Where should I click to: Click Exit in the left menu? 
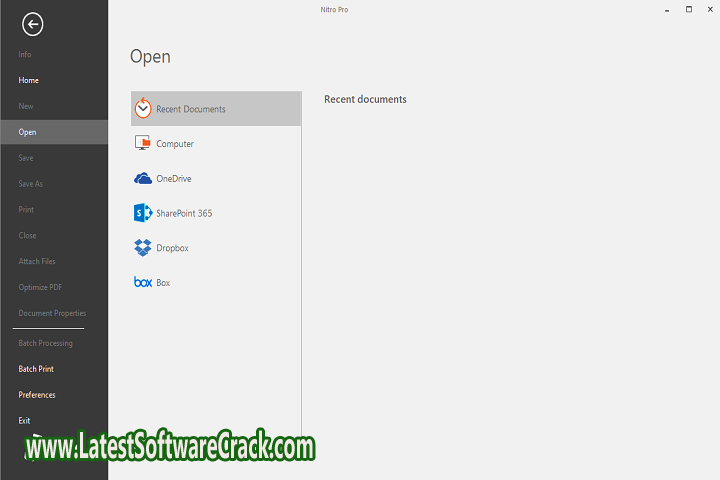tap(25, 421)
